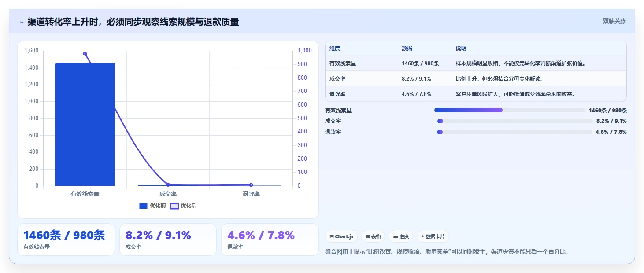Click the 进度 tag chip
The width and height of the screenshot is (644, 273).
point(401,236)
